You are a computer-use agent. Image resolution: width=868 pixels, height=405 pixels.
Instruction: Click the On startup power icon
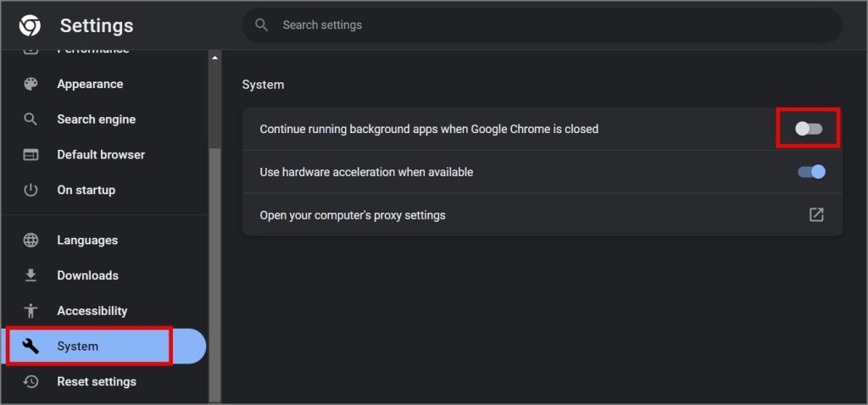pyautogui.click(x=31, y=190)
